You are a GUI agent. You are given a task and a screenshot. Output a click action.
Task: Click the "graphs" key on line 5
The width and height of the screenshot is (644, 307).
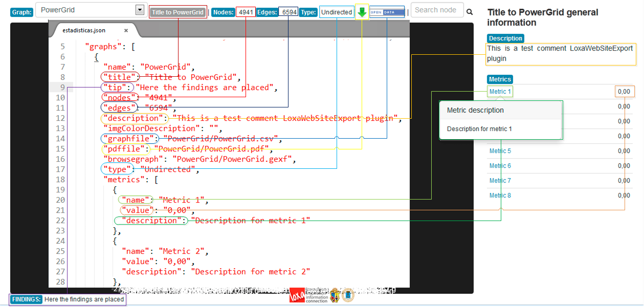click(x=103, y=47)
